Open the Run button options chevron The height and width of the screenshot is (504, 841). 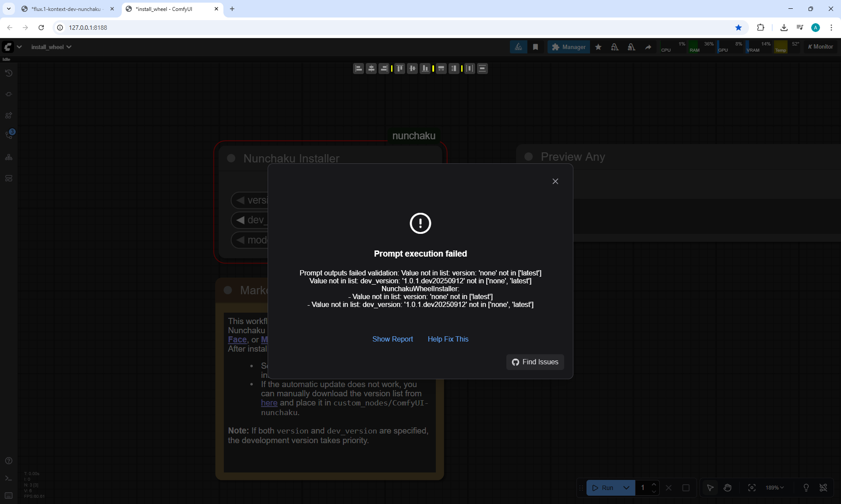(626, 487)
